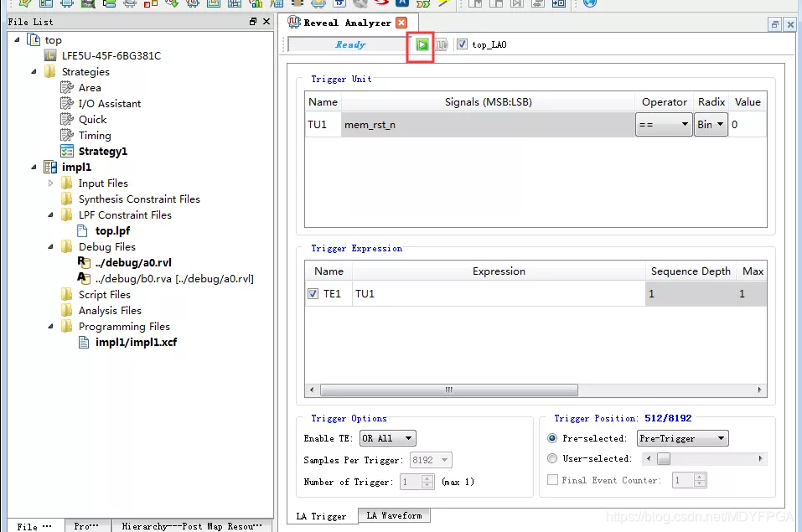
Task: Select the User-selected radio button
Action: (552, 458)
